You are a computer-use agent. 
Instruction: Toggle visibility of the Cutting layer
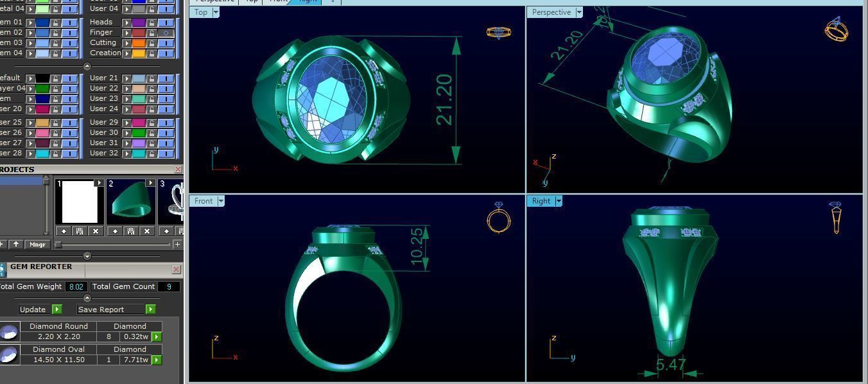coord(166,42)
